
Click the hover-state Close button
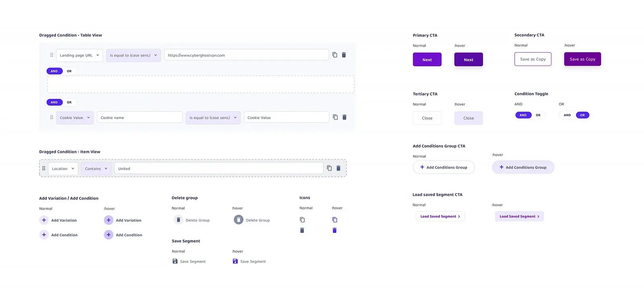coord(469,118)
